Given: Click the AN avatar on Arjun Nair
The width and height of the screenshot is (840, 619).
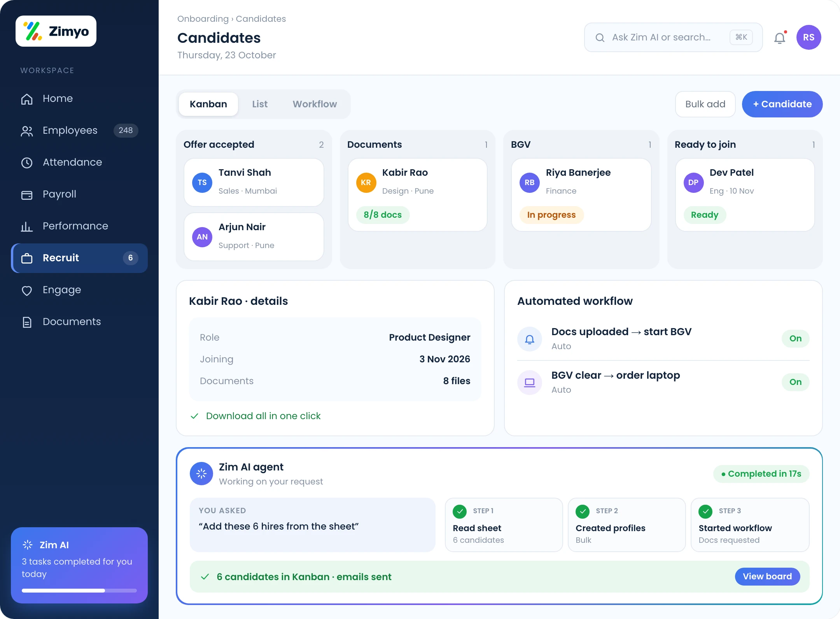Looking at the screenshot, I should tap(202, 237).
